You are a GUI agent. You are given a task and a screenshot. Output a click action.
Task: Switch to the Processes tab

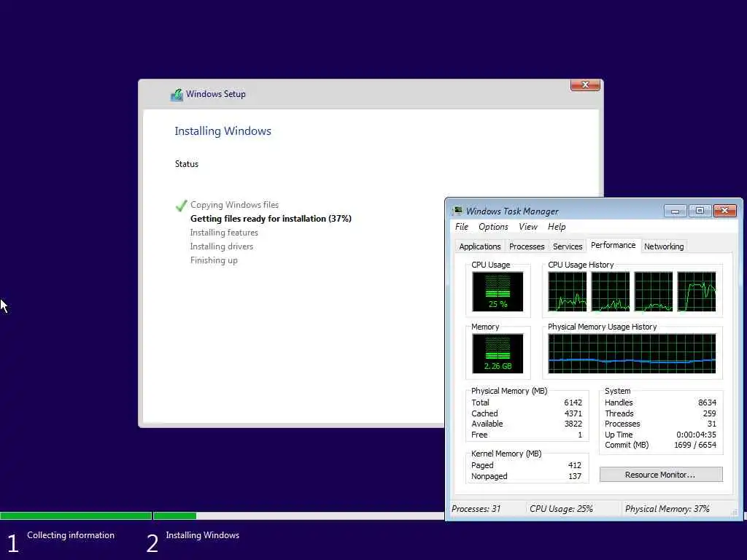(x=527, y=246)
